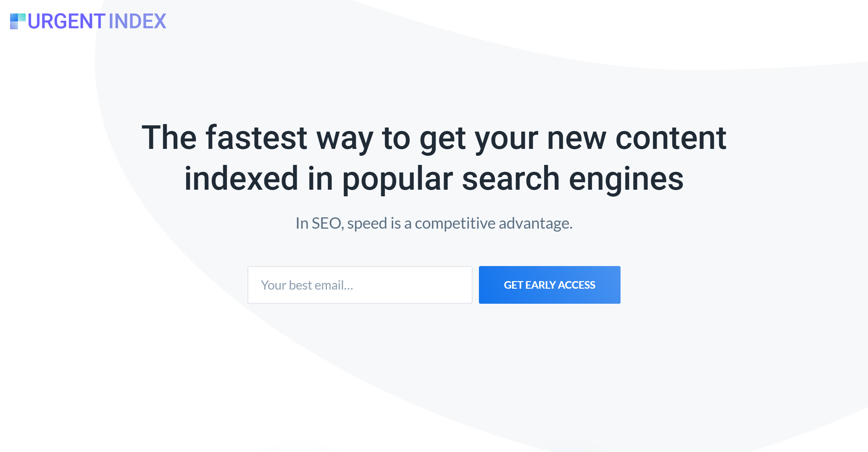Click the word "popular" in the headline
The width and height of the screenshot is (868, 452).
pos(398,179)
